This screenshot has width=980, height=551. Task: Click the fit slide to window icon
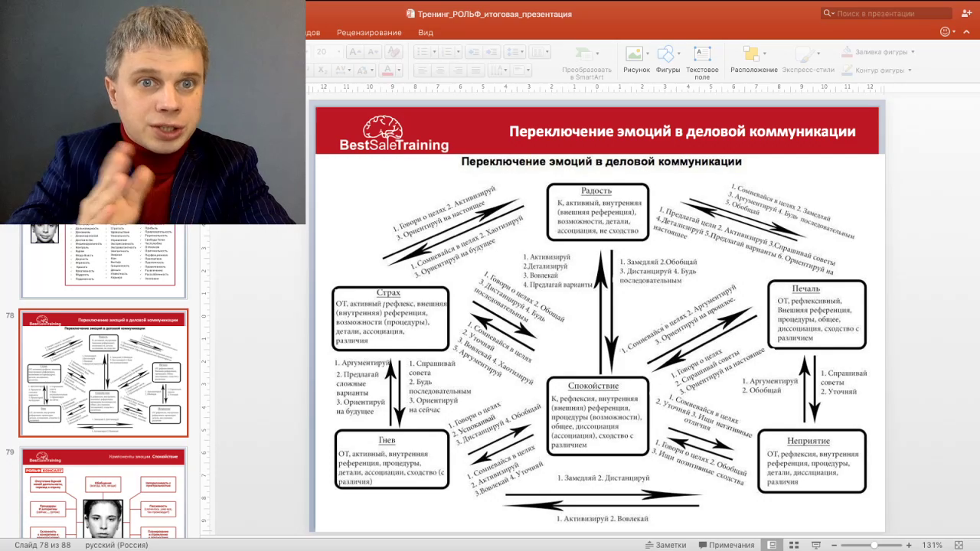tap(959, 545)
